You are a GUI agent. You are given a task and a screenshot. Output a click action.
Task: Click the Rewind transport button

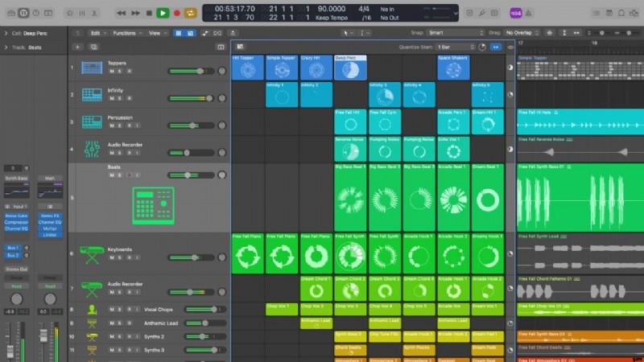pyautogui.click(x=121, y=13)
